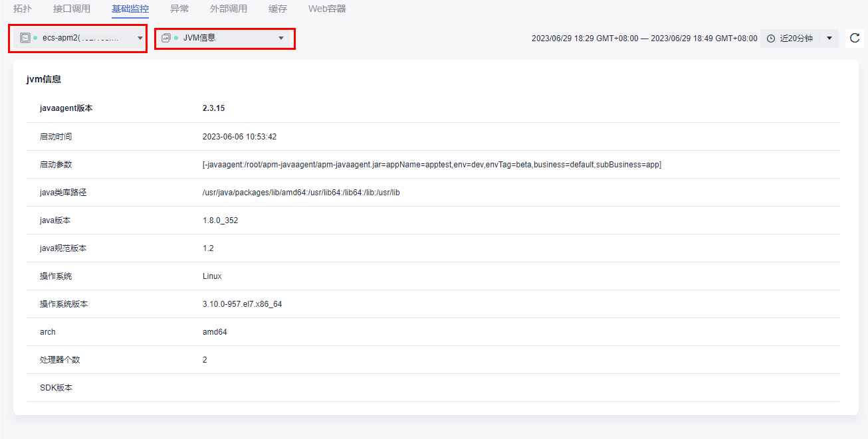Open the 外部调用 tab

point(229,9)
